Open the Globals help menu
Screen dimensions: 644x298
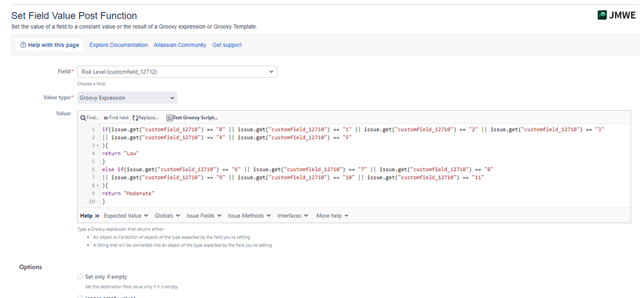(x=167, y=216)
